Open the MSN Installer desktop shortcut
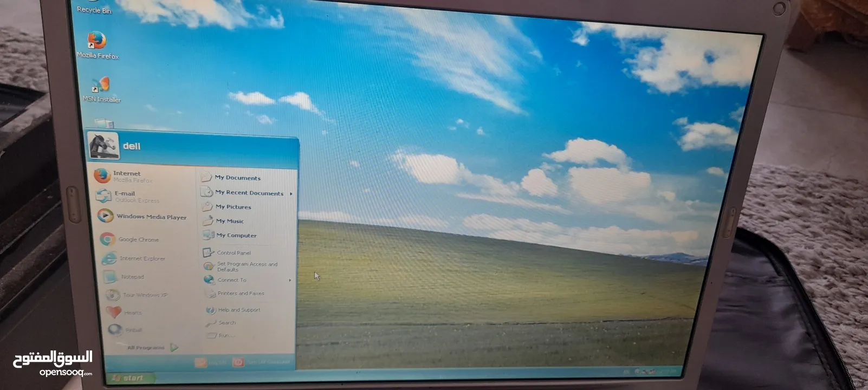 101,89
